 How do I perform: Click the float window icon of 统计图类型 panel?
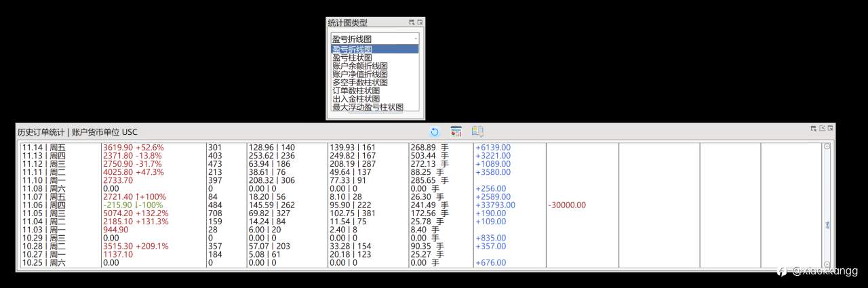pos(420,22)
